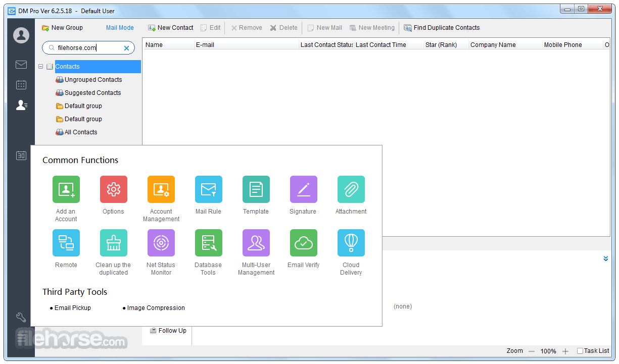Sort by Star (Rank) column
The image size is (619, 364).
point(446,45)
